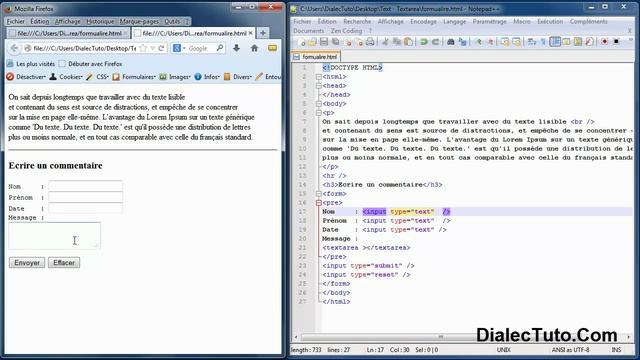
Task: Click the yellow bookmarks icon in Firefox toolbar
Action: [272, 48]
